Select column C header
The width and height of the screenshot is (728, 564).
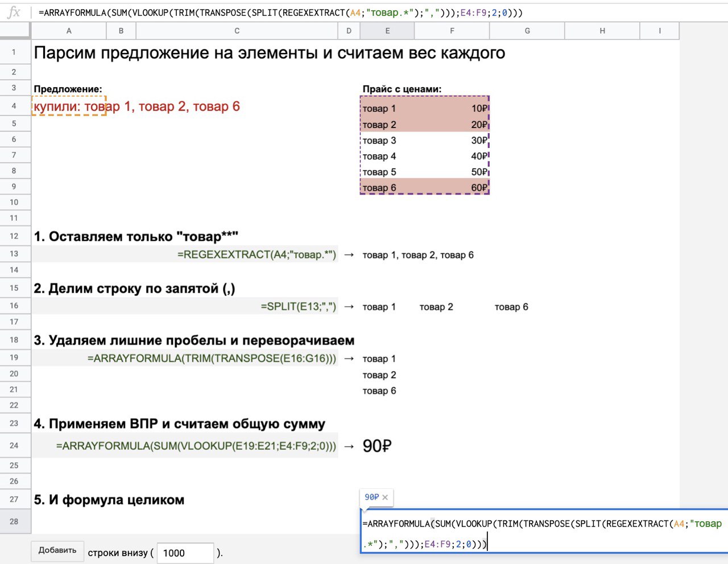click(x=237, y=31)
